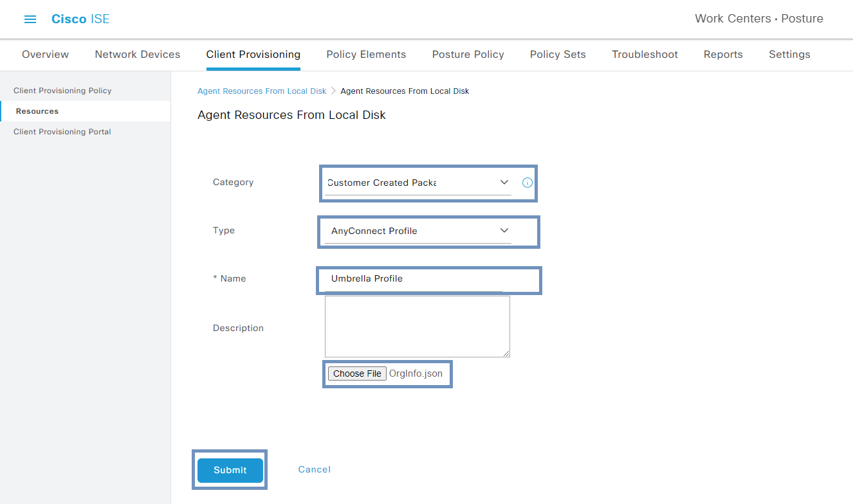The image size is (853, 504).
Task: Switch to the Troubleshoot tab
Action: pyautogui.click(x=645, y=55)
